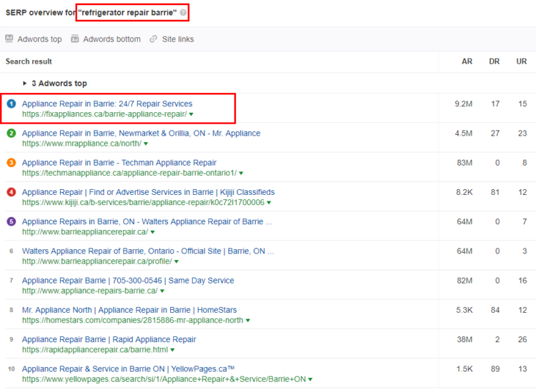Click the Site links chain icon
The height and width of the screenshot is (392, 536).
coord(153,39)
